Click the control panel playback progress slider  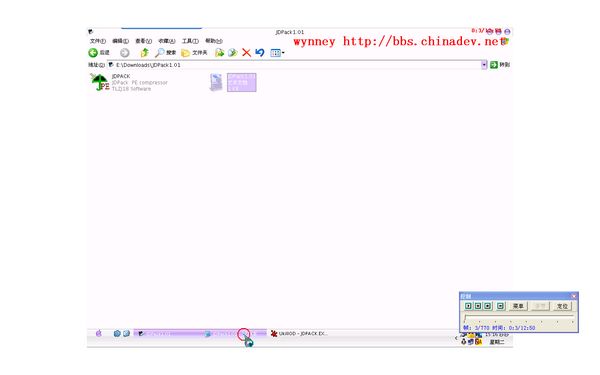(x=519, y=318)
